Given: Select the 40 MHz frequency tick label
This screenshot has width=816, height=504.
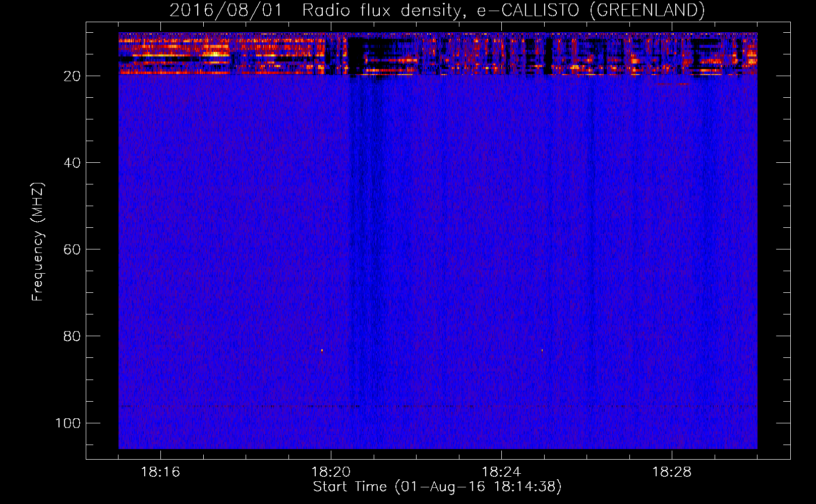Looking at the screenshot, I should pyautogui.click(x=72, y=163).
